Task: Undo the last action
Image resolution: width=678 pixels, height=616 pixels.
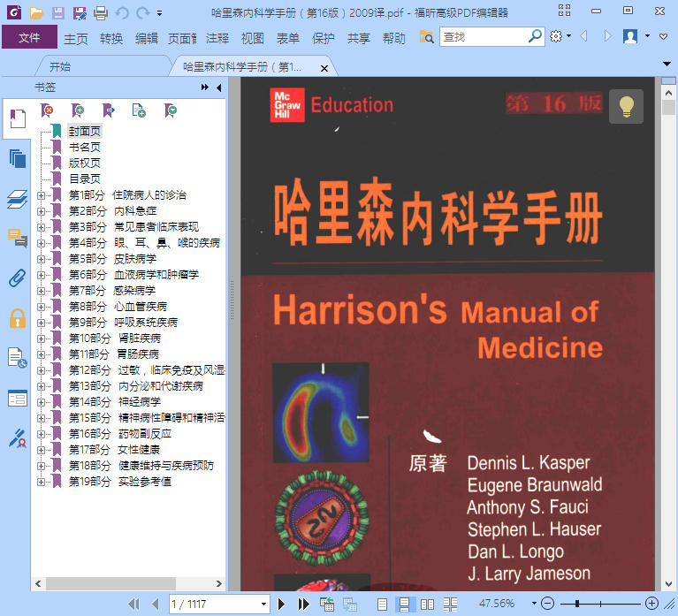Action: click(122, 13)
